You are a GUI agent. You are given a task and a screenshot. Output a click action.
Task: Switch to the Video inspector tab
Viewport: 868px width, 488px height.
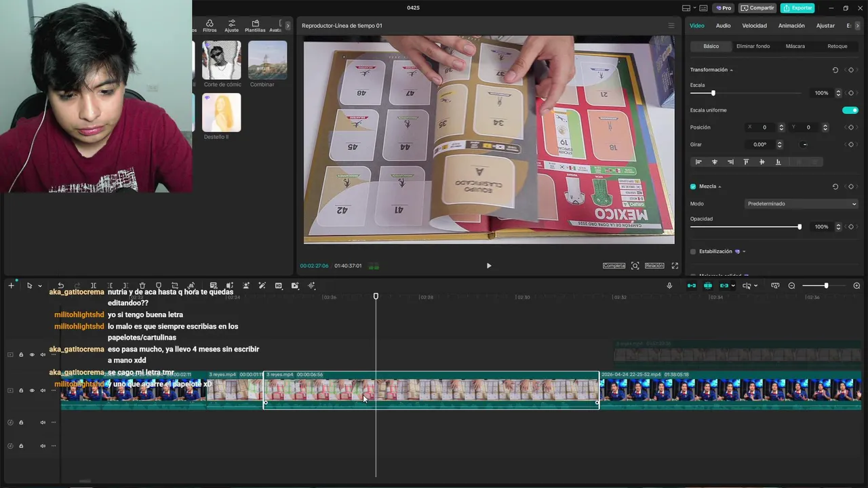point(697,26)
